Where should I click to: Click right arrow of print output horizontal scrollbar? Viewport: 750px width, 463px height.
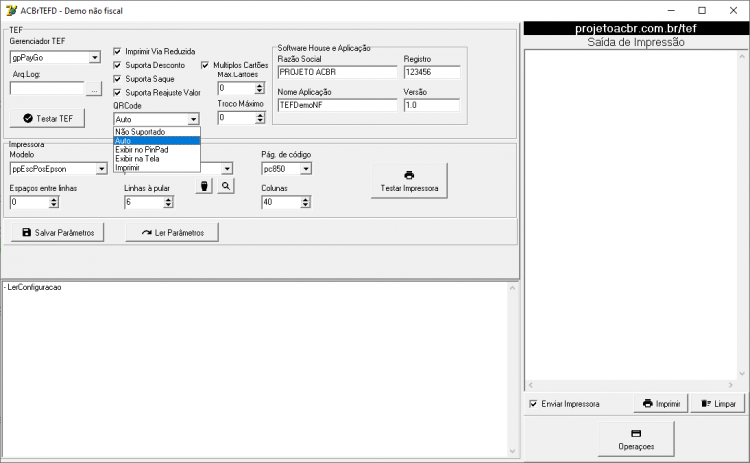coord(731,385)
